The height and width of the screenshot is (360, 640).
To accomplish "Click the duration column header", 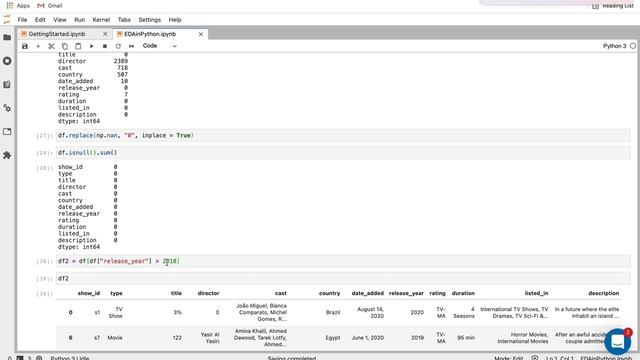I will [x=463, y=293].
